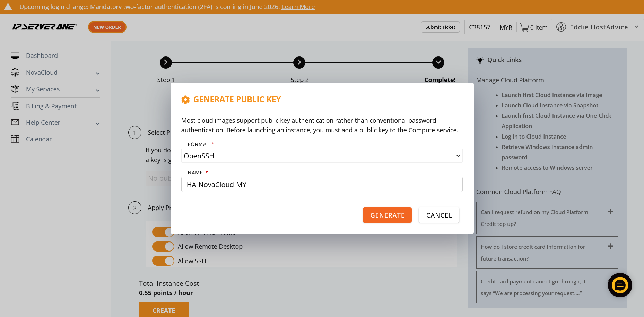The width and height of the screenshot is (644, 317).
Task: Expand the My Services chevron
Action: pyautogui.click(x=98, y=90)
